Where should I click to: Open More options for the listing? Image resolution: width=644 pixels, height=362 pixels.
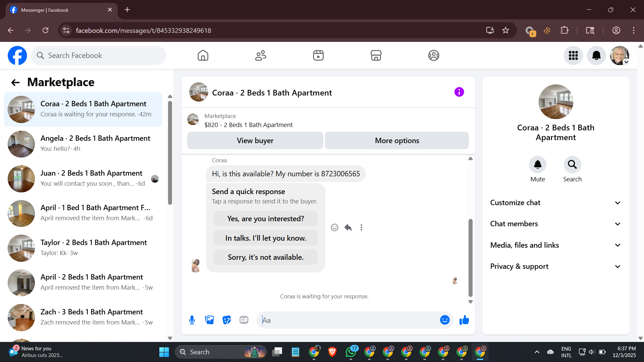[397, 140]
